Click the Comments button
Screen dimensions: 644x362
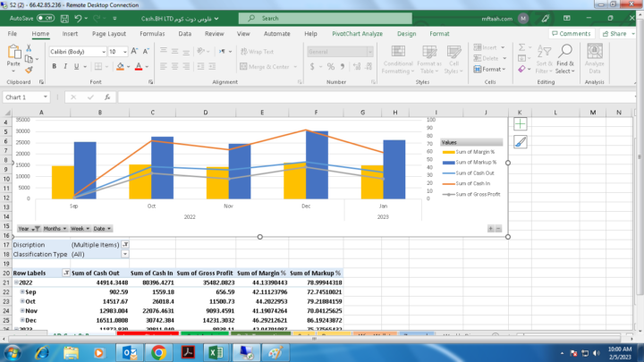pyautogui.click(x=571, y=34)
